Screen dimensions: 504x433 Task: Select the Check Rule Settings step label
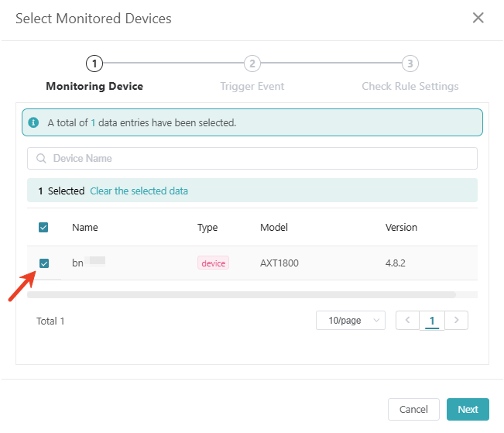410,86
